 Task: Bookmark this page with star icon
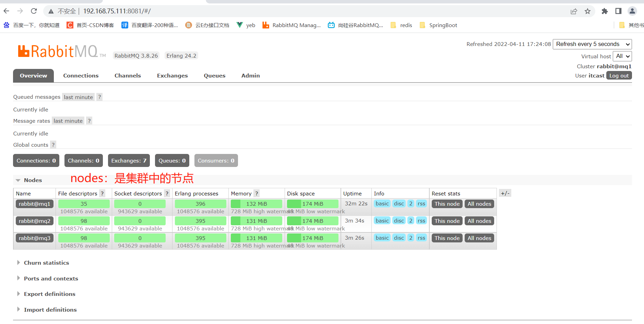[588, 11]
